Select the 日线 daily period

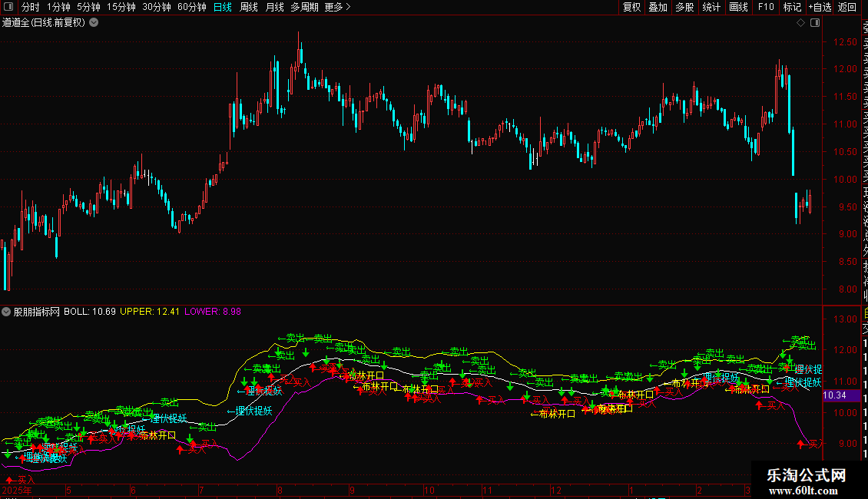pos(223,7)
